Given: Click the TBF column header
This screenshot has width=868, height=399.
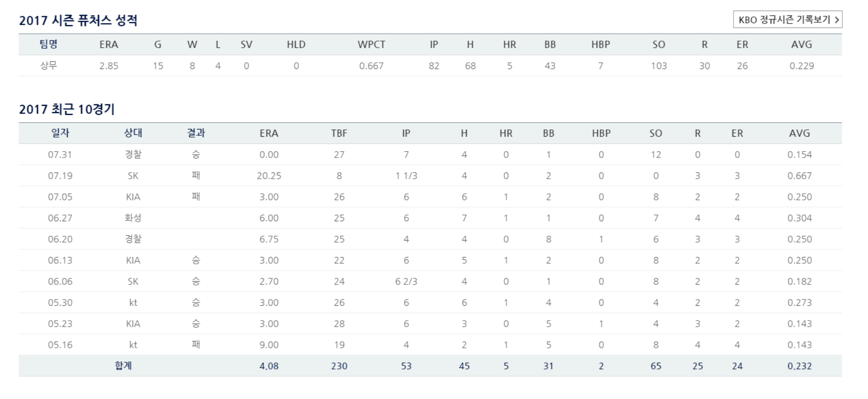Looking at the screenshot, I should [339, 133].
